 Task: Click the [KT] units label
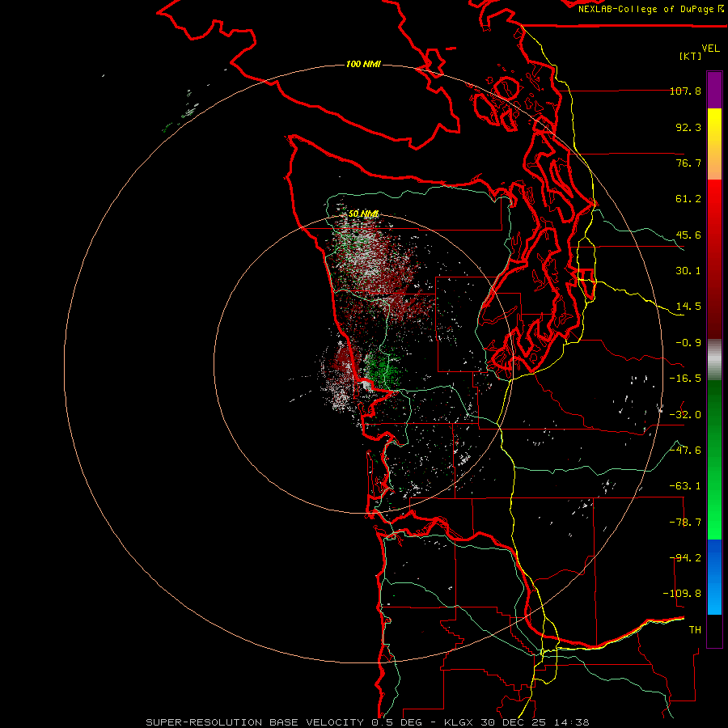(691, 56)
